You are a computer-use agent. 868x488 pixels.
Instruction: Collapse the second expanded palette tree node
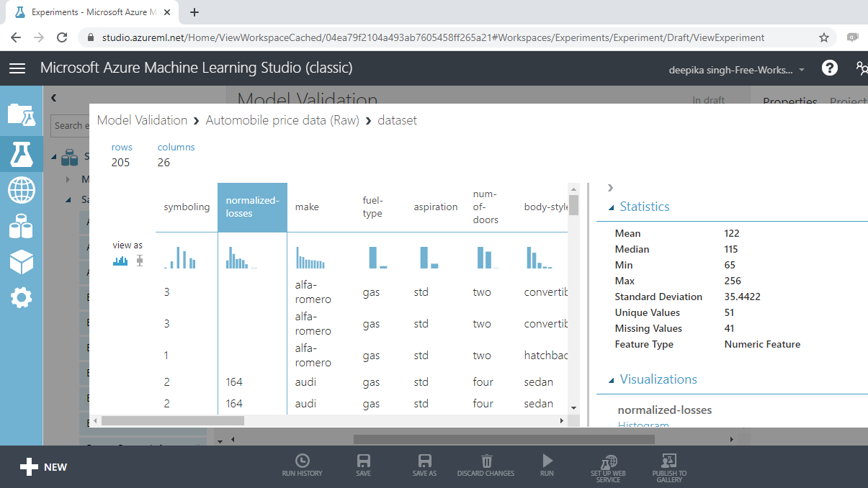coord(68,200)
